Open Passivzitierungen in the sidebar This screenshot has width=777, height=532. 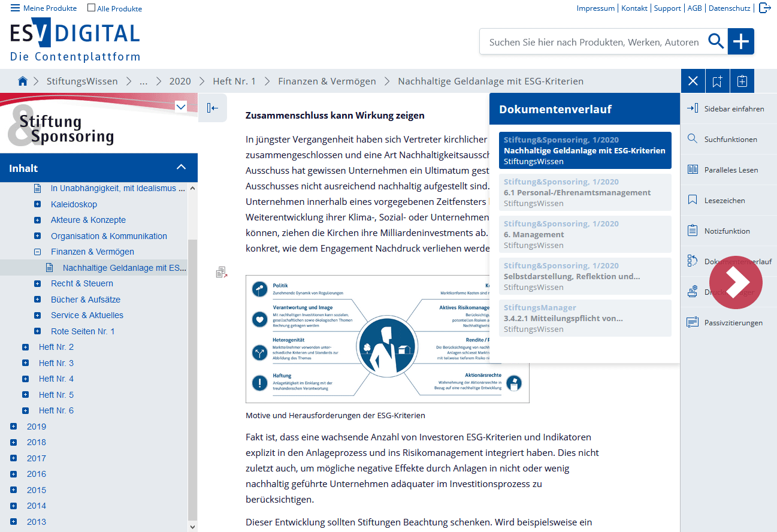point(728,322)
